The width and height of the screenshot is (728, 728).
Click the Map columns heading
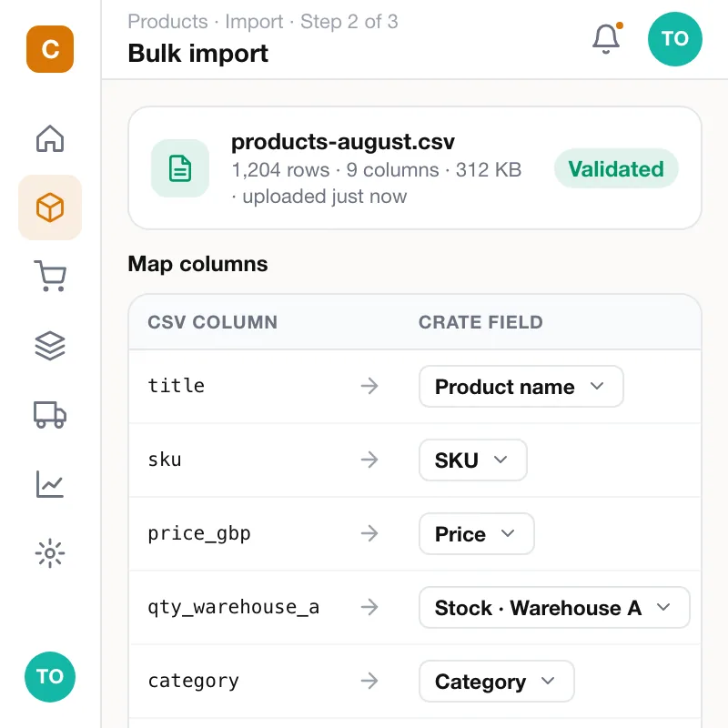[x=197, y=264]
